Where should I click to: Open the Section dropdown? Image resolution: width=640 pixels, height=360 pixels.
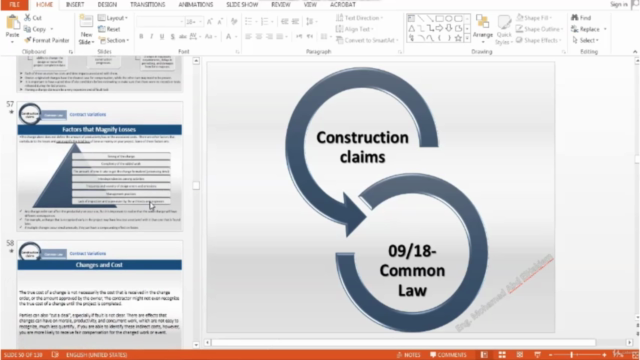[114, 40]
